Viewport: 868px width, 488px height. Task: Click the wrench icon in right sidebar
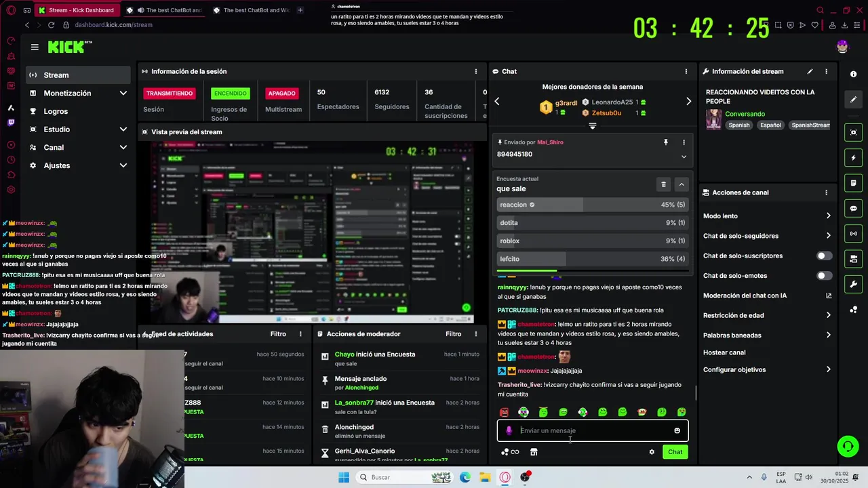click(854, 284)
